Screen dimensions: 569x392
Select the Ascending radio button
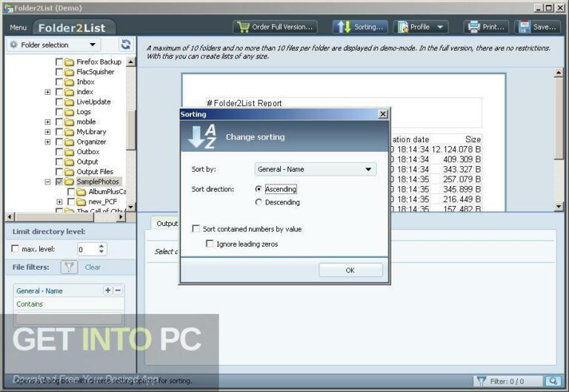259,189
